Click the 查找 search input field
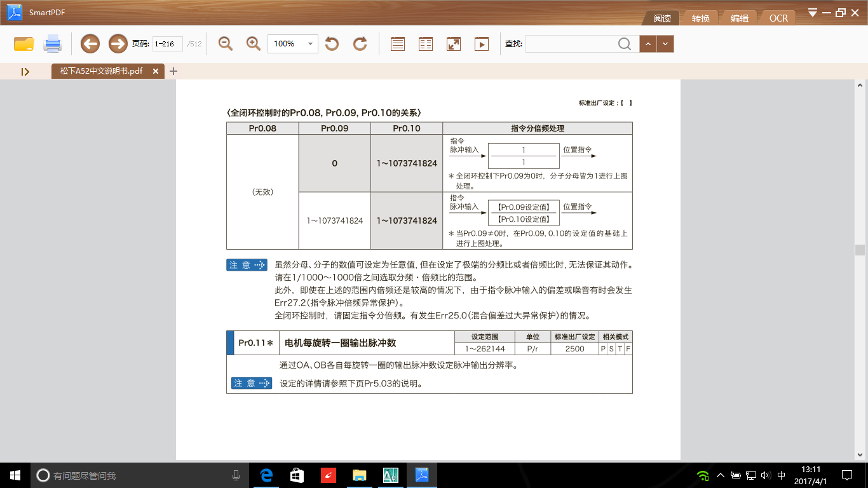Viewport: 868px width, 488px height. [571, 44]
